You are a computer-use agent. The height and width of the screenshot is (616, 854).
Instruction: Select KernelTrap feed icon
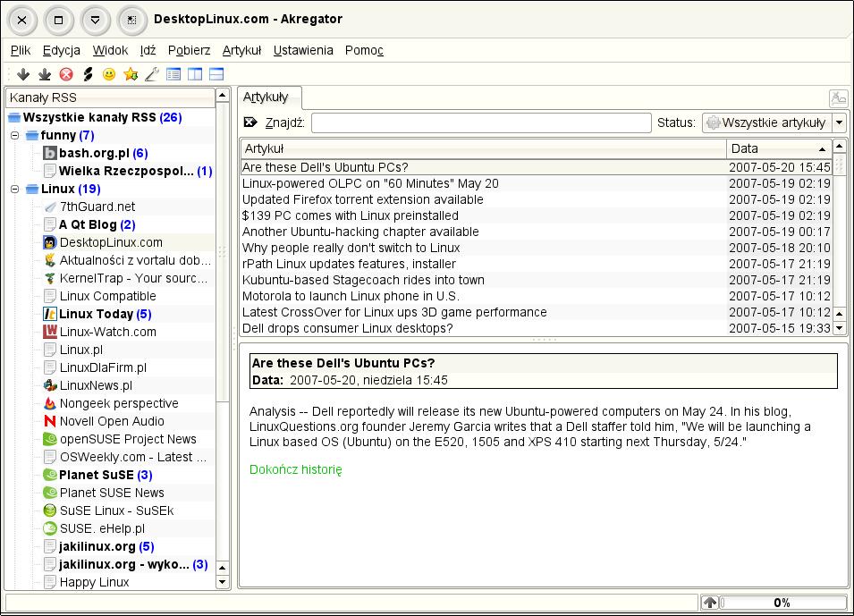point(50,278)
